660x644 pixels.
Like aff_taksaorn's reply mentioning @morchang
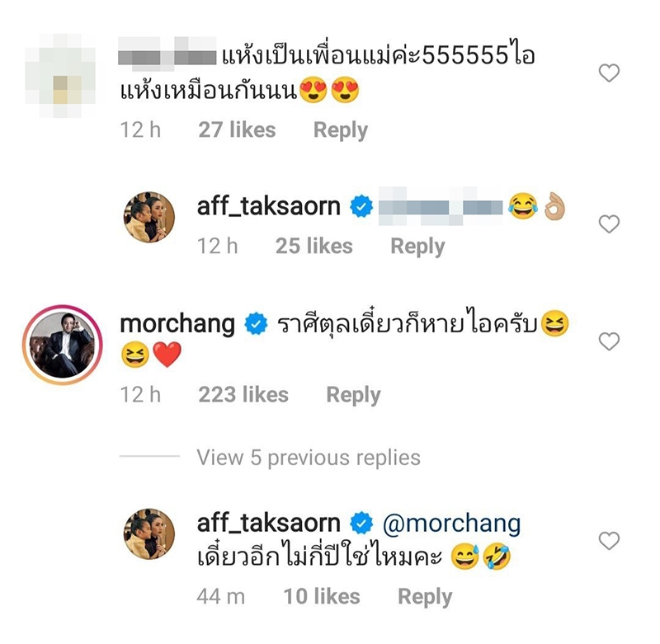tap(609, 541)
